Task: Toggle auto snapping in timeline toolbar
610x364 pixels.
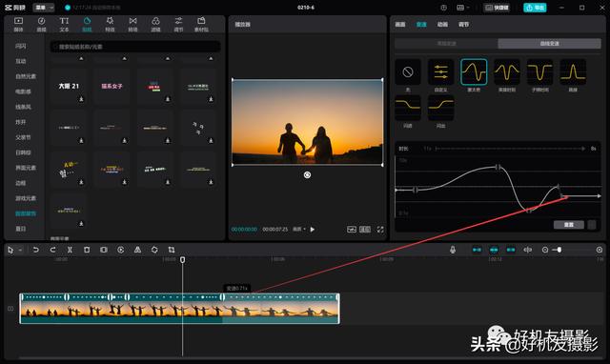Action: pyautogui.click(x=494, y=250)
